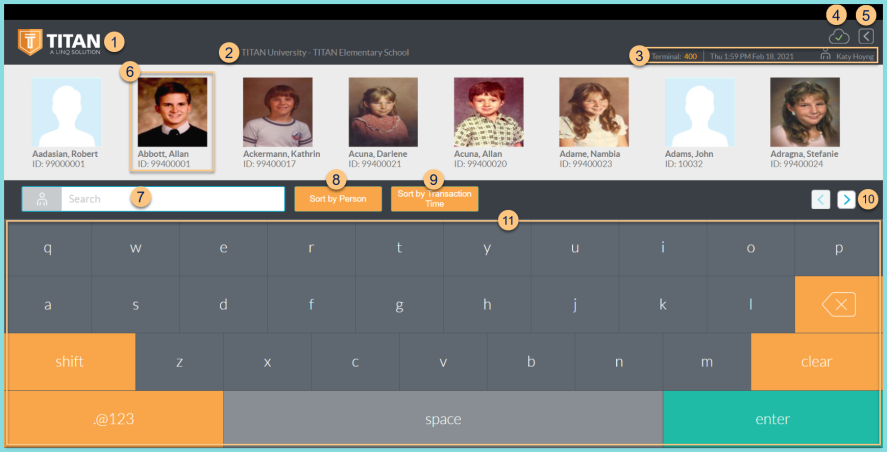Tap the d key
The height and width of the screenshot is (452, 887).
click(223, 305)
